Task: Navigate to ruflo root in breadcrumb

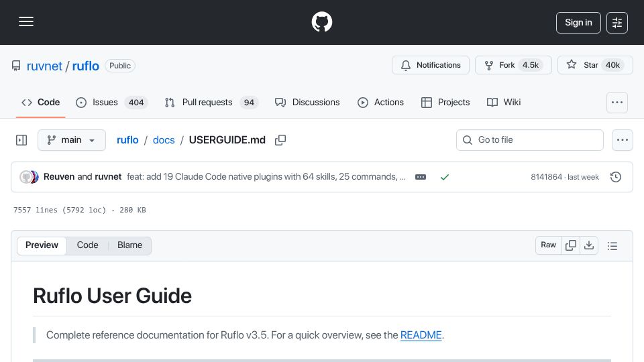Action: coord(127,140)
